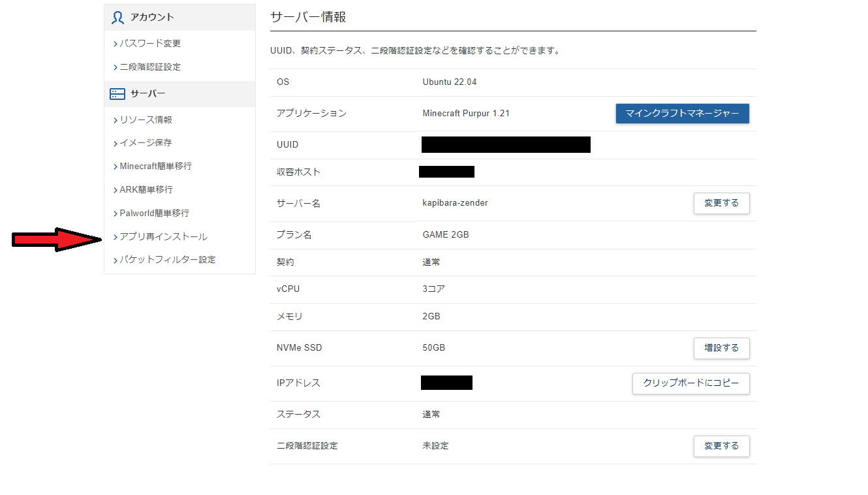Viewport: 868px width, 495px height.
Task: Click chevron beside パスワード変更
Action: [x=116, y=44]
